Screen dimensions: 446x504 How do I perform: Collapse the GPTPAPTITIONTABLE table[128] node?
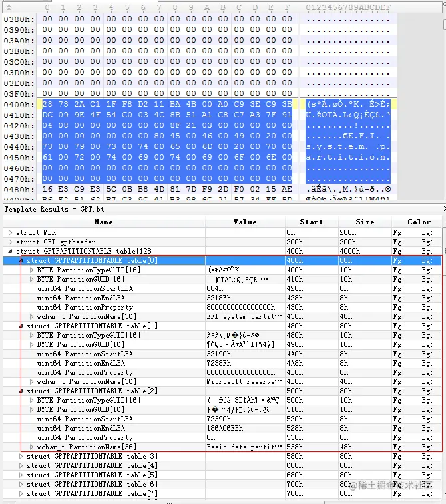pyautogui.click(x=10, y=251)
